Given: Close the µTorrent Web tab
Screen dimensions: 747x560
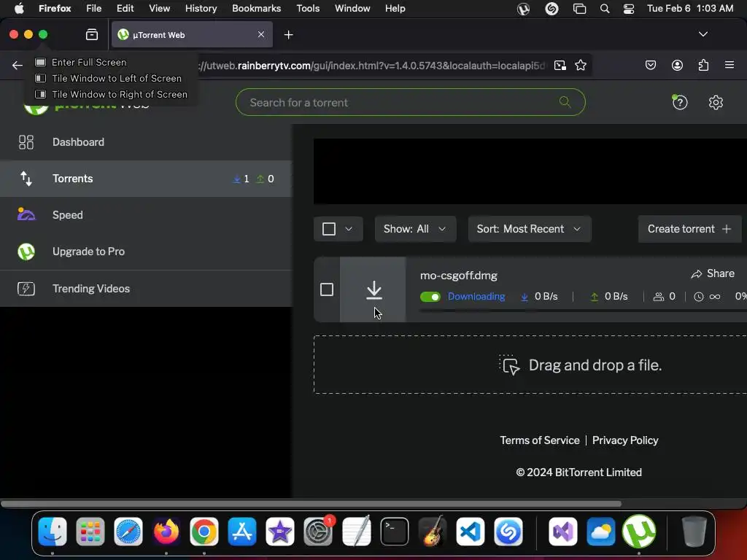Looking at the screenshot, I should coord(261,34).
